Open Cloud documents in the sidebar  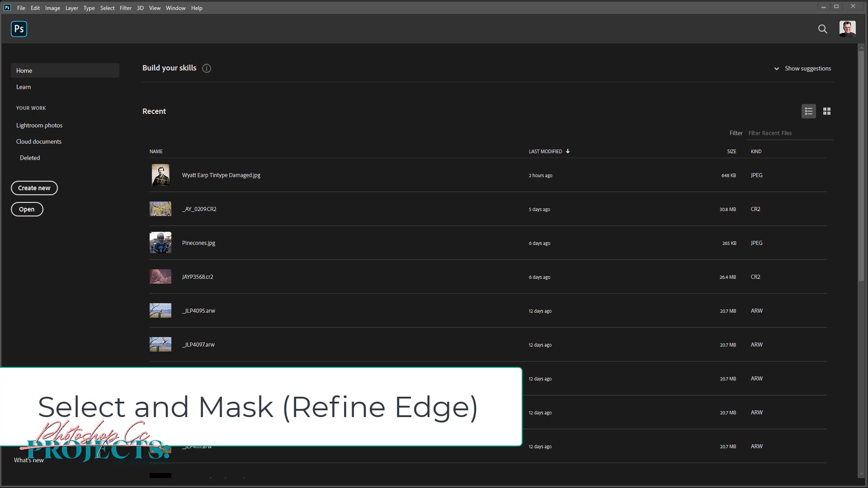click(x=38, y=141)
